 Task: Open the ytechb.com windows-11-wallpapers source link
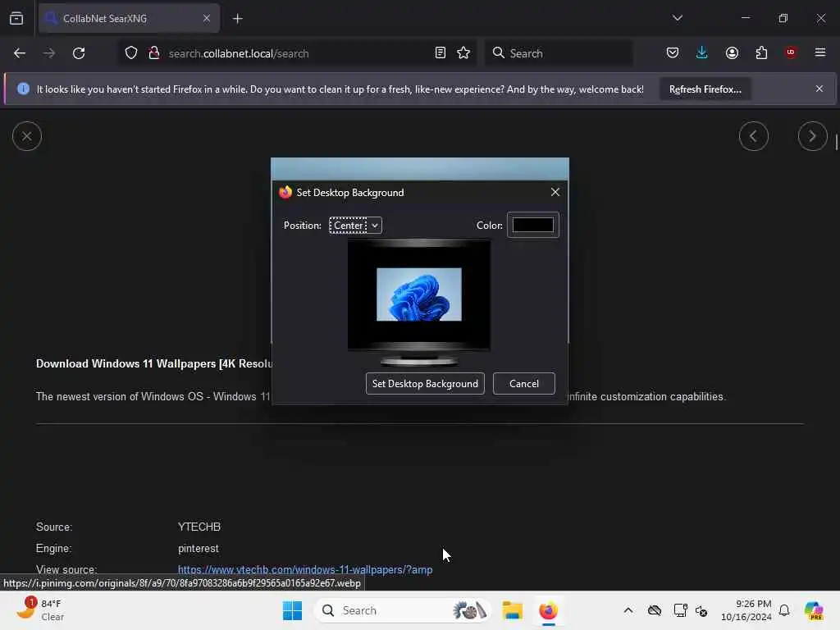coord(305,569)
